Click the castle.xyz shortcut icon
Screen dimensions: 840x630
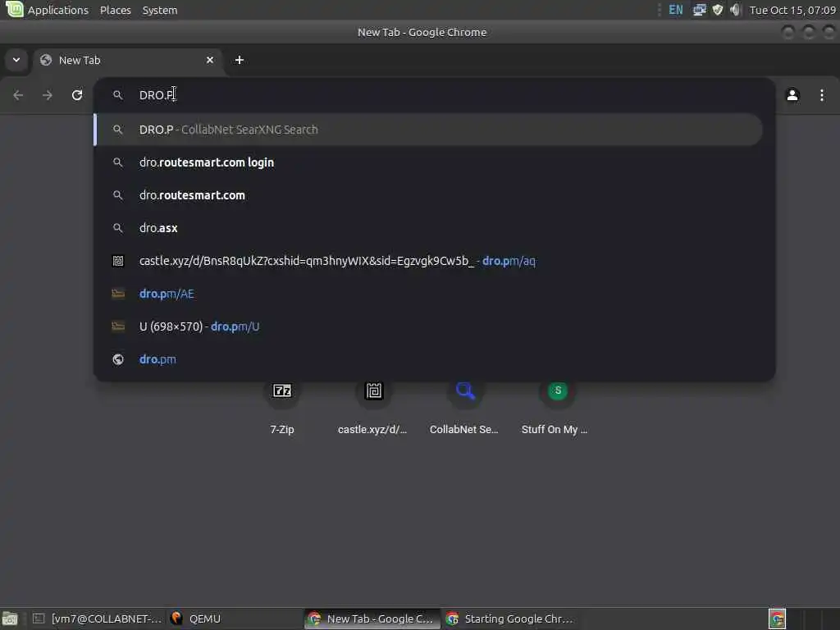point(374,390)
